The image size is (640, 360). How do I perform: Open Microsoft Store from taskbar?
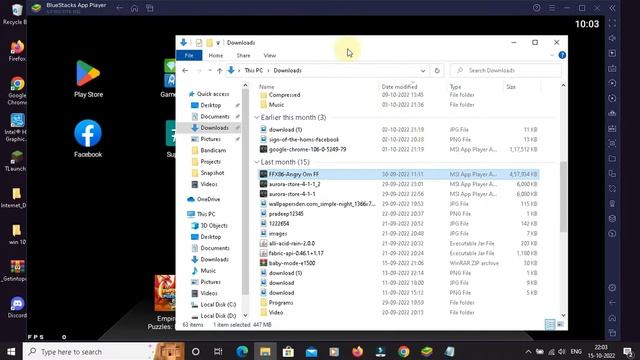point(288,351)
